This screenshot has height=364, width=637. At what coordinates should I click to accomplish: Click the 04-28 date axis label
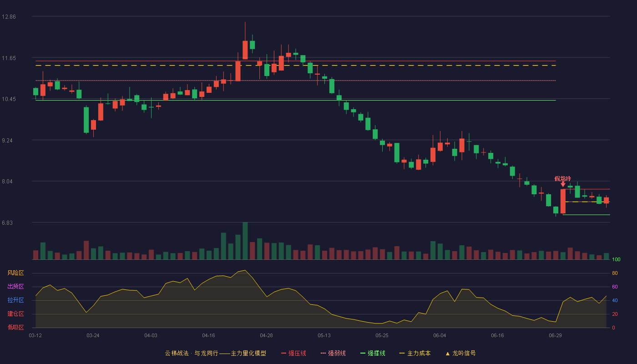coord(266,335)
